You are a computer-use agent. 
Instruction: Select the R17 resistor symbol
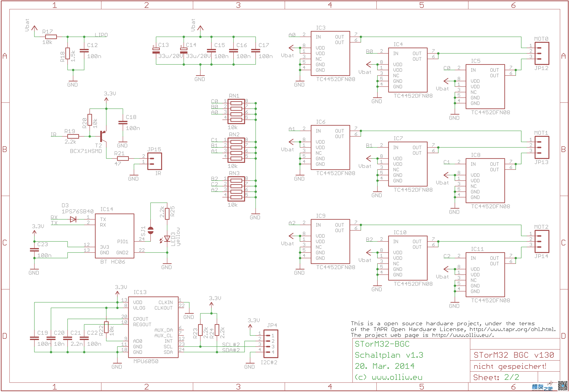click(51, 37)
